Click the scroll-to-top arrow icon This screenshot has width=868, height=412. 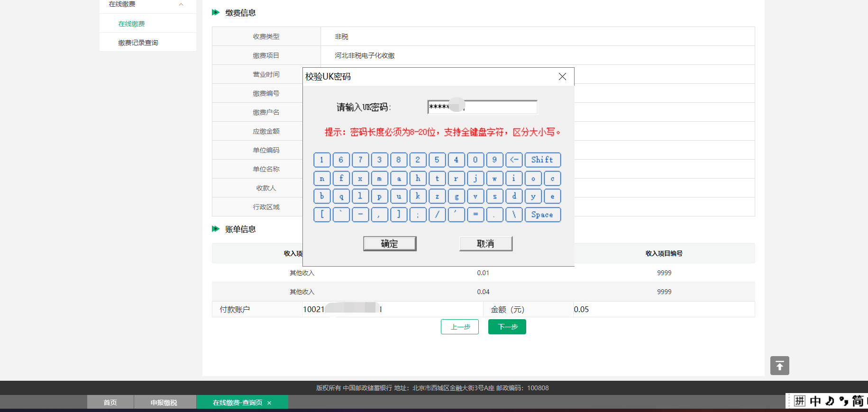779,366
